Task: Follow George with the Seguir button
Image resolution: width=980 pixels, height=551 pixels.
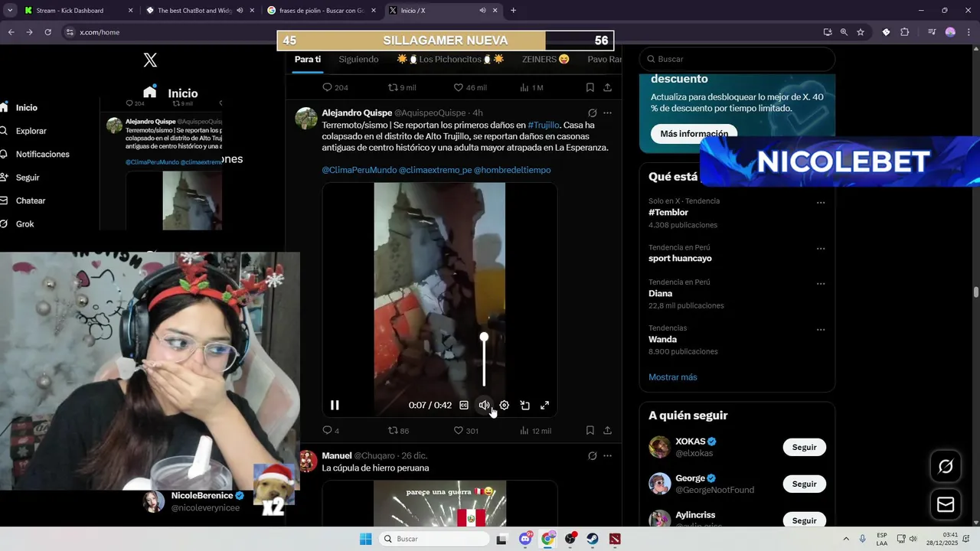Action: pos(804,484)
